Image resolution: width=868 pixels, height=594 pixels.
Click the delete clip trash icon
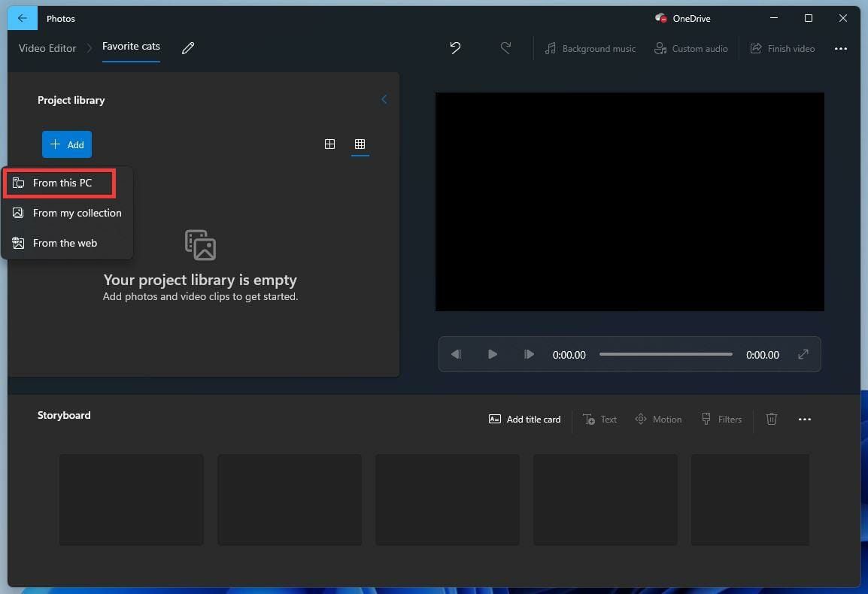[771, 419]
